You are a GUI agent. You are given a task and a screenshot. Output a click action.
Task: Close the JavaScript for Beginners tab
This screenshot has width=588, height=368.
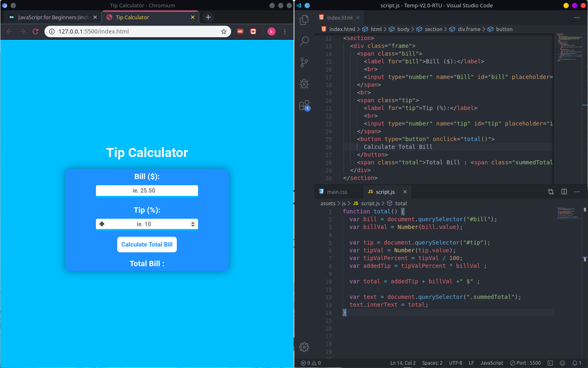pos(95,17)
